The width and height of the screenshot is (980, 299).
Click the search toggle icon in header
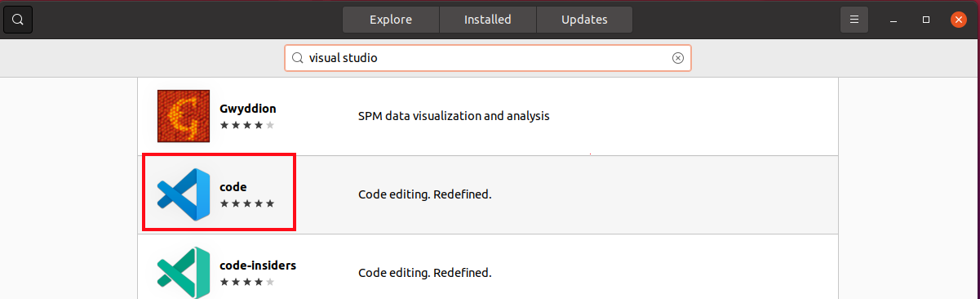18,19
